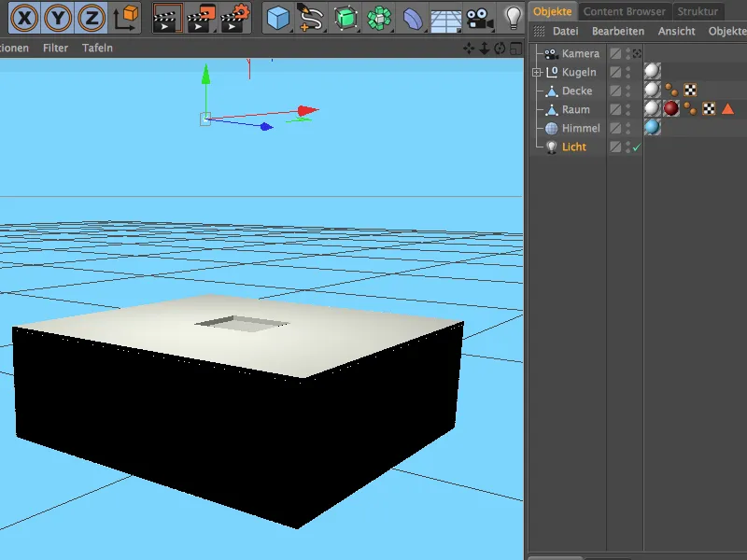Switch the coordinate system mode icon
The image size is (747, 560).
point(125,18)
